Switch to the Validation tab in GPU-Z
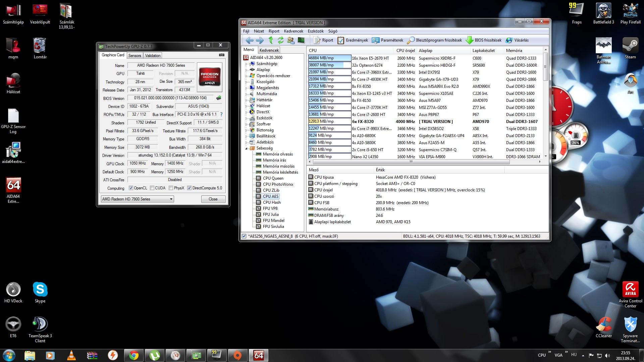The image size is (644, 362). click(x=153, y=56)
